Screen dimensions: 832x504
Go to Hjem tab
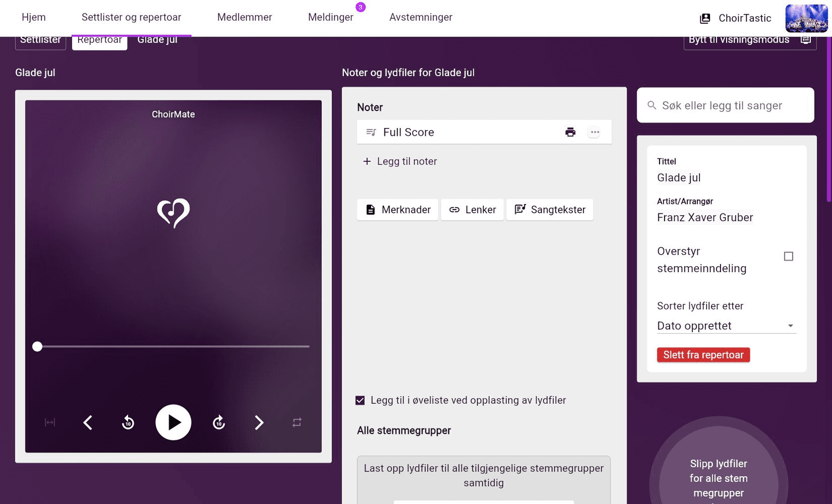[34, 17]
